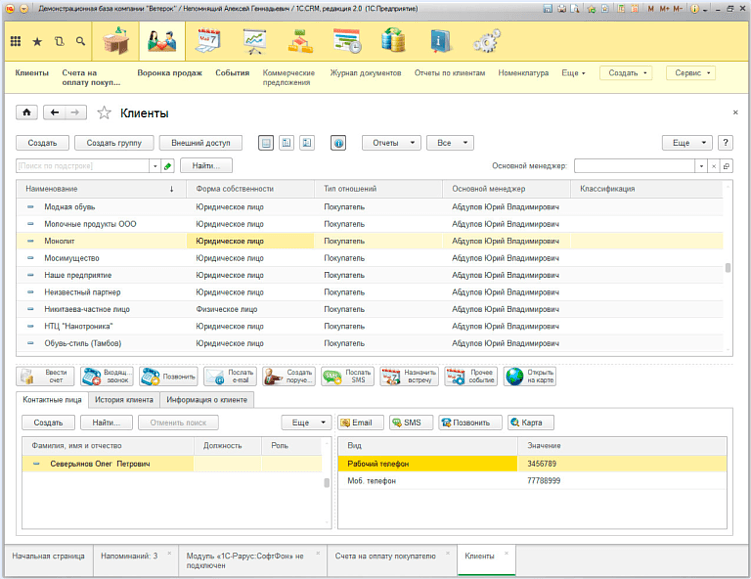The image size is (751, 579).
Task: Click the Назначить встречу calendar button
Action: (x=409, y=377)
